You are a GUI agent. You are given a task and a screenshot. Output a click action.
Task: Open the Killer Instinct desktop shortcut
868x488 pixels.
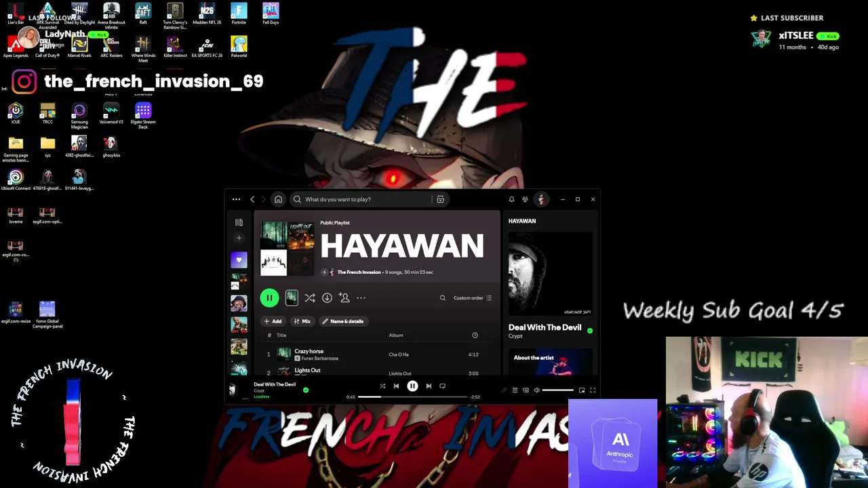[175, 47]
